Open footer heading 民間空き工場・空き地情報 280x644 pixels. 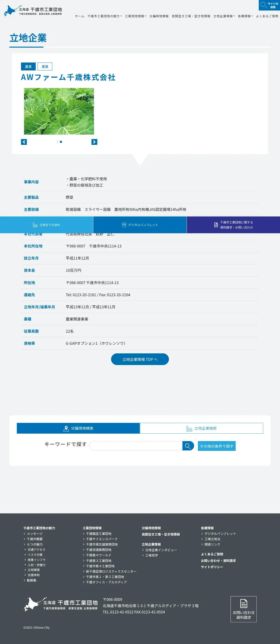[161, 534]
